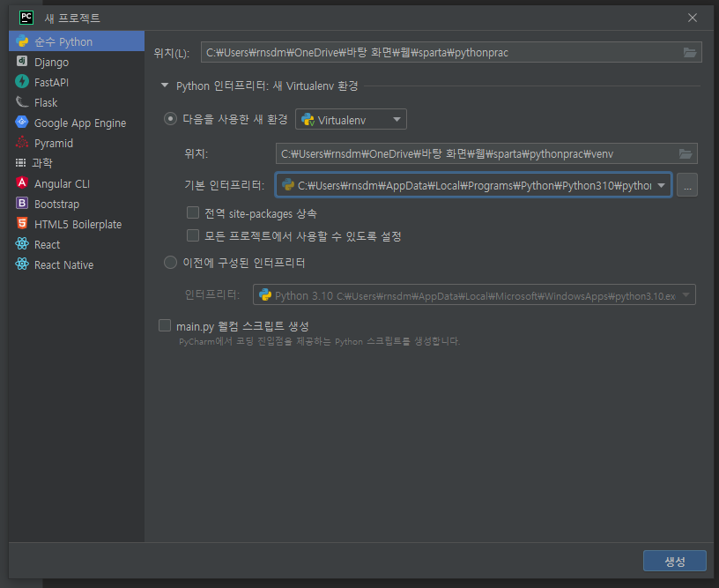719x588 pixels.
Task: Enable 모든 프로젝트에서 사용할 수 있도록 설정 checkbox
Action: click(193, 235)
